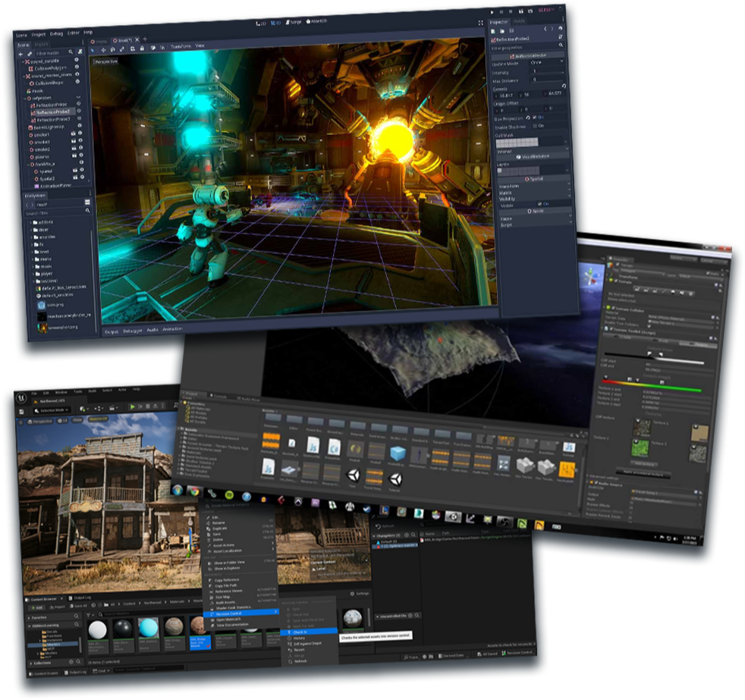The image size is (745, 700).
Task: Select the white sphere material thumbnail
Action: tap(97, 629)
